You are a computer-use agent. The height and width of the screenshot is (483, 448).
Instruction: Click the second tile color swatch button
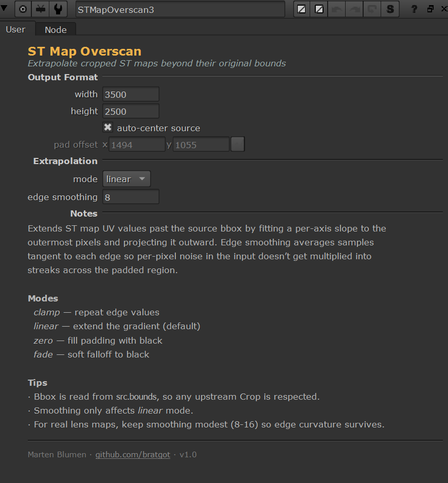(319, 9)
